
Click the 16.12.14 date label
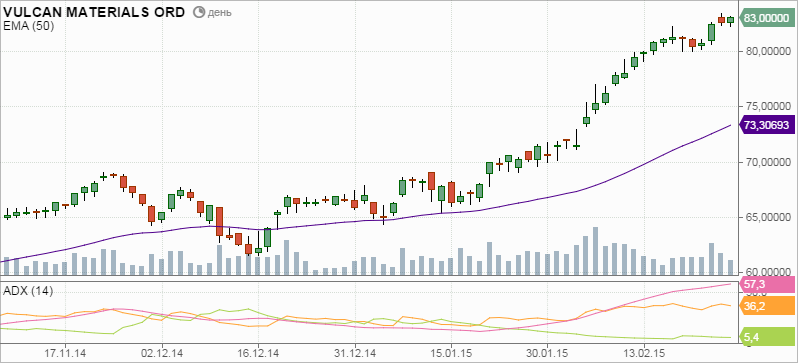click(259, 354)
